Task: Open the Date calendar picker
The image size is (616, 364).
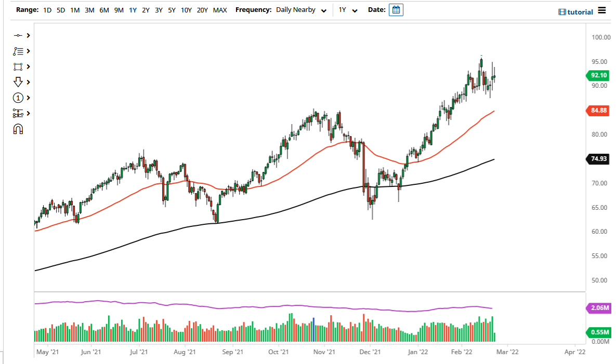Action: [396, 9]
